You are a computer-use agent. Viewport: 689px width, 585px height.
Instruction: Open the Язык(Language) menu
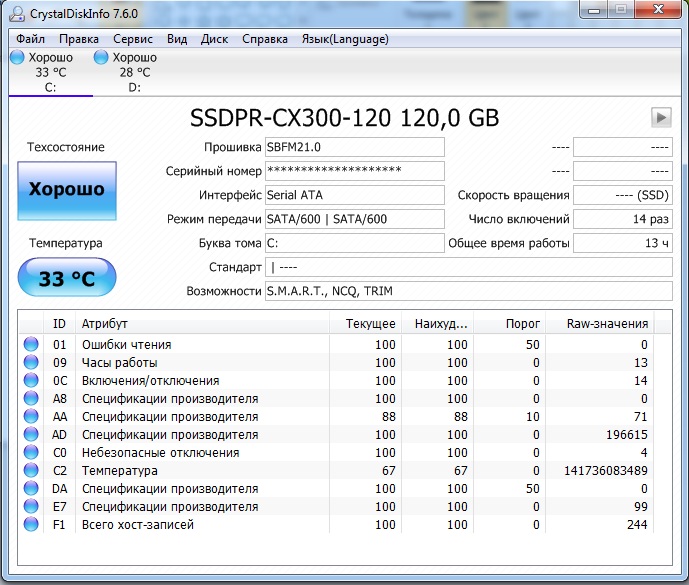(x=345, y=39)
